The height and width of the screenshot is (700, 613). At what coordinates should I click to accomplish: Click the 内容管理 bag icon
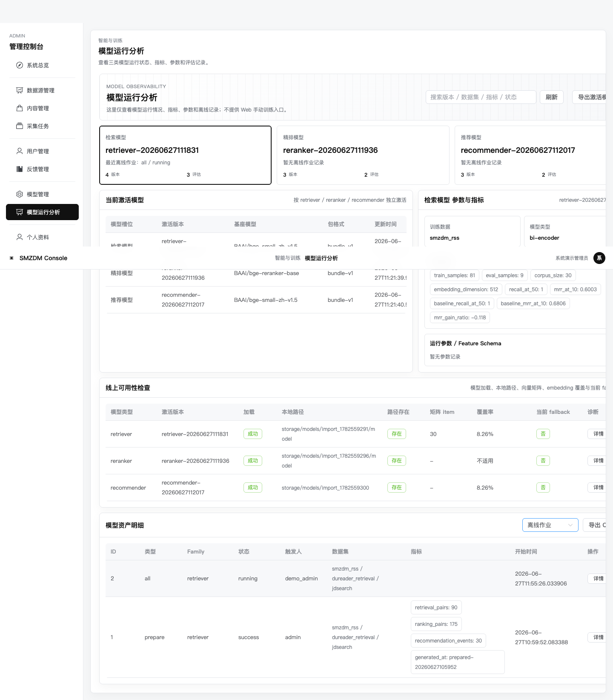[x=20, y=108]
